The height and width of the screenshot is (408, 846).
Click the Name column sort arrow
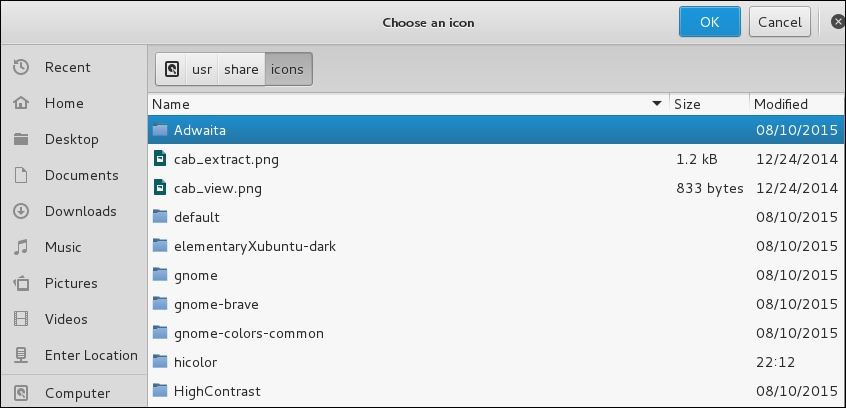pyautogui.click(x=657, y=103)
